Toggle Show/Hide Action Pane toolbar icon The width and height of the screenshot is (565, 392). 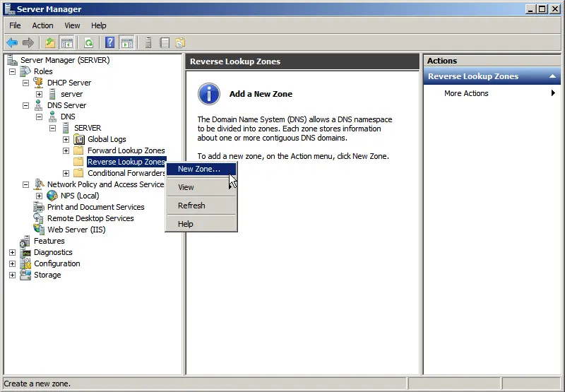(x=126, y=42)
